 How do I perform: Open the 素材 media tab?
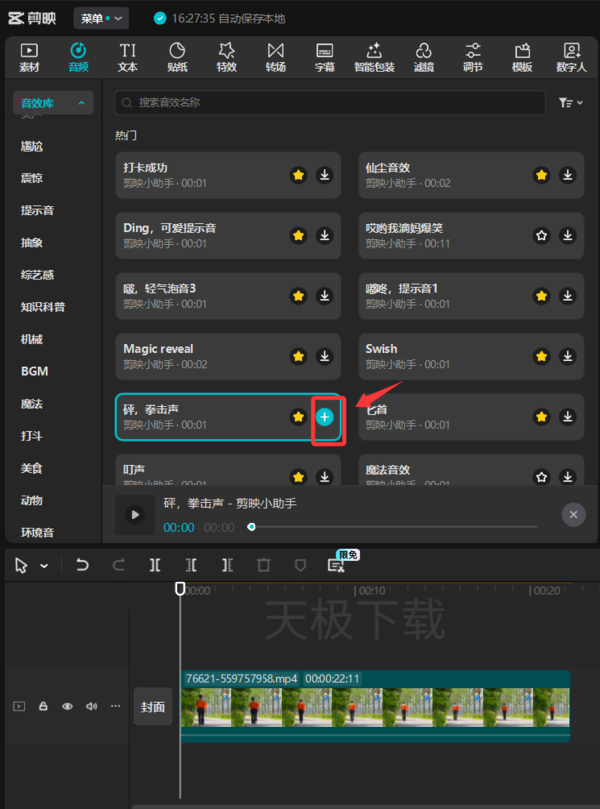point(29,57)
